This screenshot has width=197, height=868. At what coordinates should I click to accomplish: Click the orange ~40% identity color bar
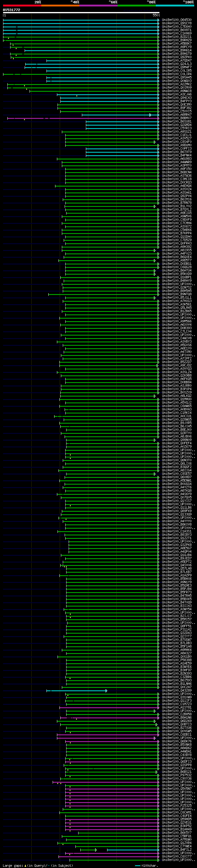coord(60,6)
